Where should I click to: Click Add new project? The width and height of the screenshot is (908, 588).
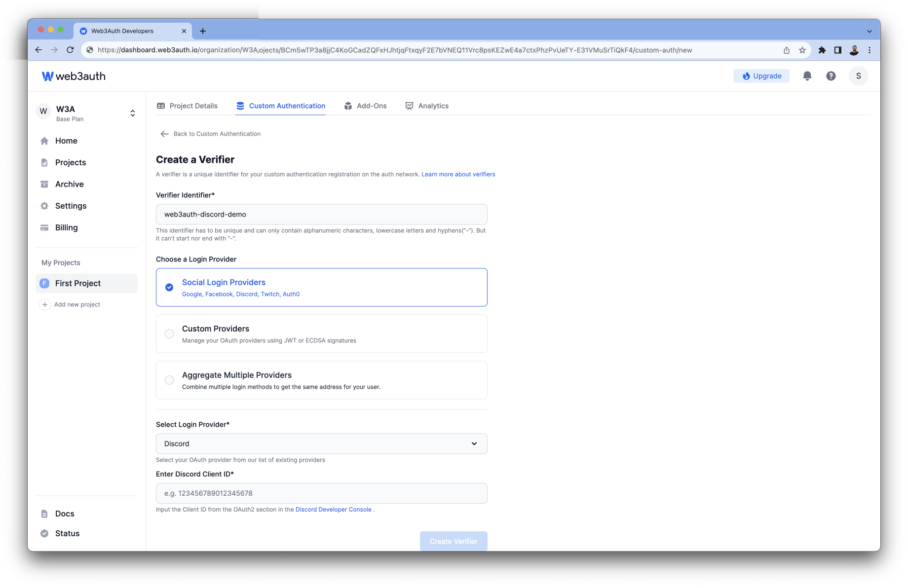(77, 304)
